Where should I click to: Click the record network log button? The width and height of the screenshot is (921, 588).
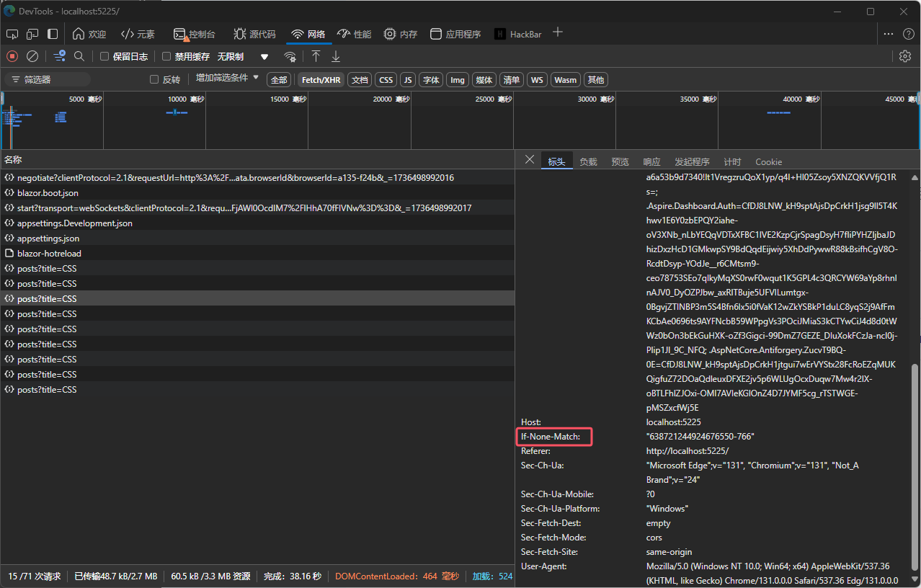point(12,56)
